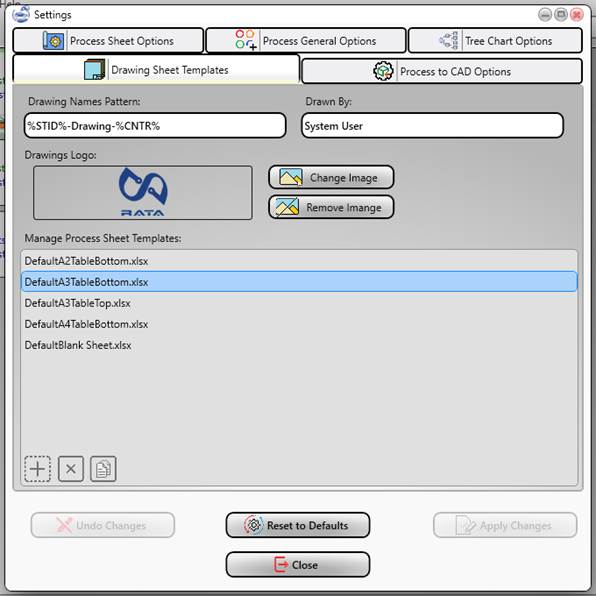
Task: Open the Tree Chart Options tab
Action: tap(495, 40)
